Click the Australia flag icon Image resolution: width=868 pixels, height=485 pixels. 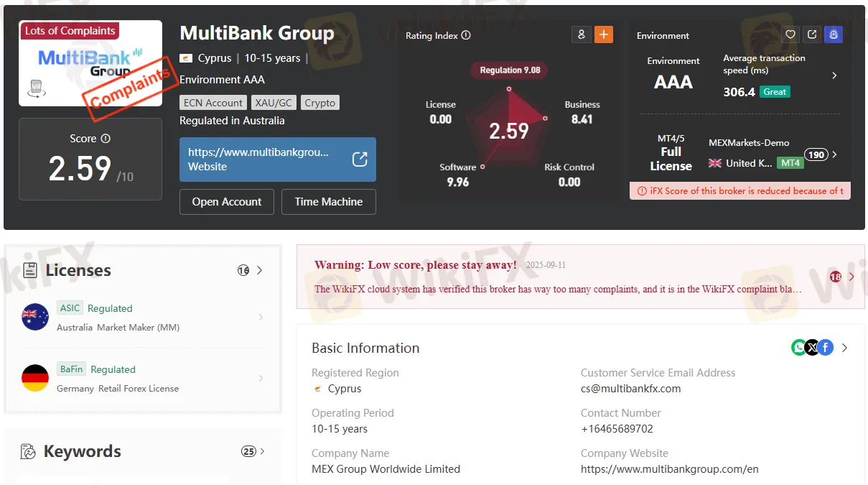(35, 317)
